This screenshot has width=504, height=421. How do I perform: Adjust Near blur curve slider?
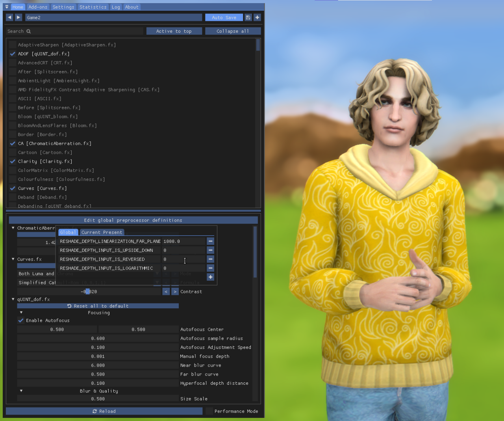click(98, 365)
